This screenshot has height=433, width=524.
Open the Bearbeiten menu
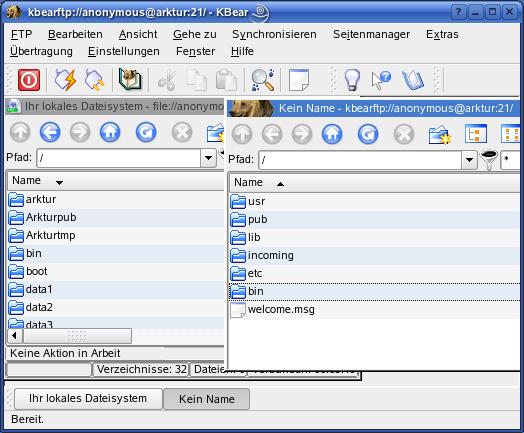tap(75, 34)
